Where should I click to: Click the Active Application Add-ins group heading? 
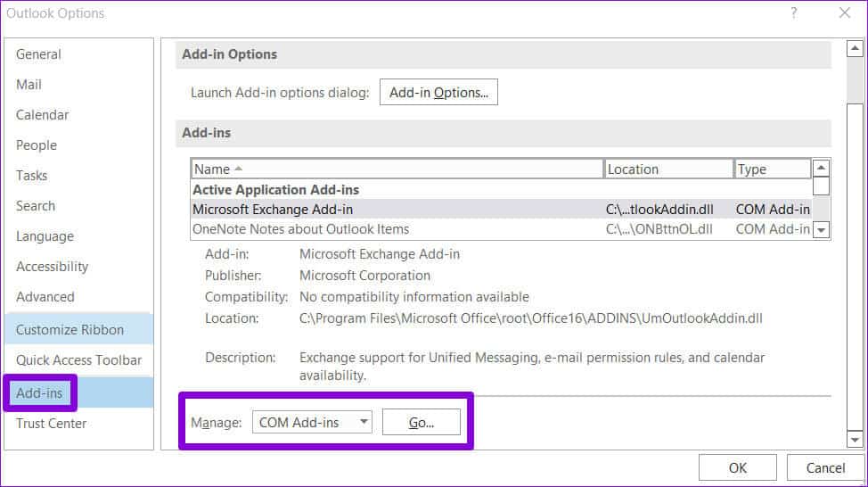point(275,189)
